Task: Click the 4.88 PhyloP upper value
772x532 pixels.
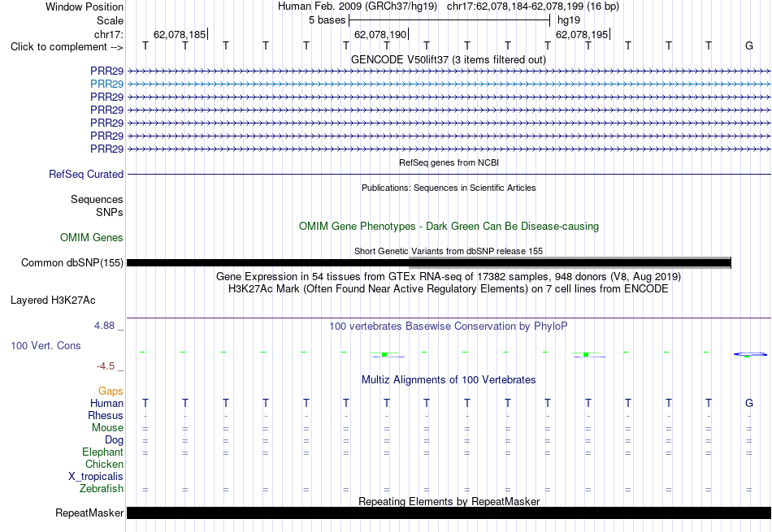Action: click(x=104, y=326)
